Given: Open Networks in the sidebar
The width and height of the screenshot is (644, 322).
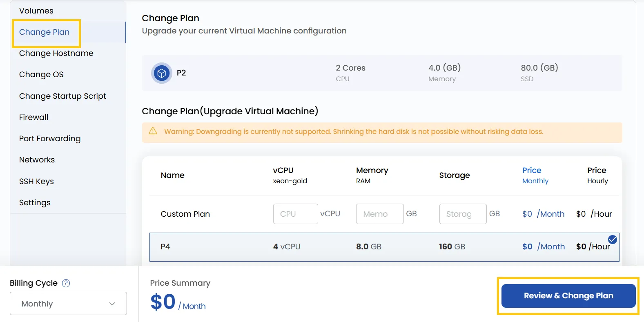Looking at the screenshot, I should coord(37,160).
